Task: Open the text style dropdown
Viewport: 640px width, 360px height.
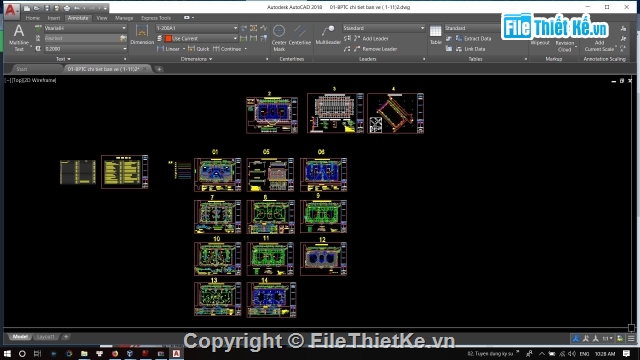Action: pyautogui.click(x=85, y=28)
